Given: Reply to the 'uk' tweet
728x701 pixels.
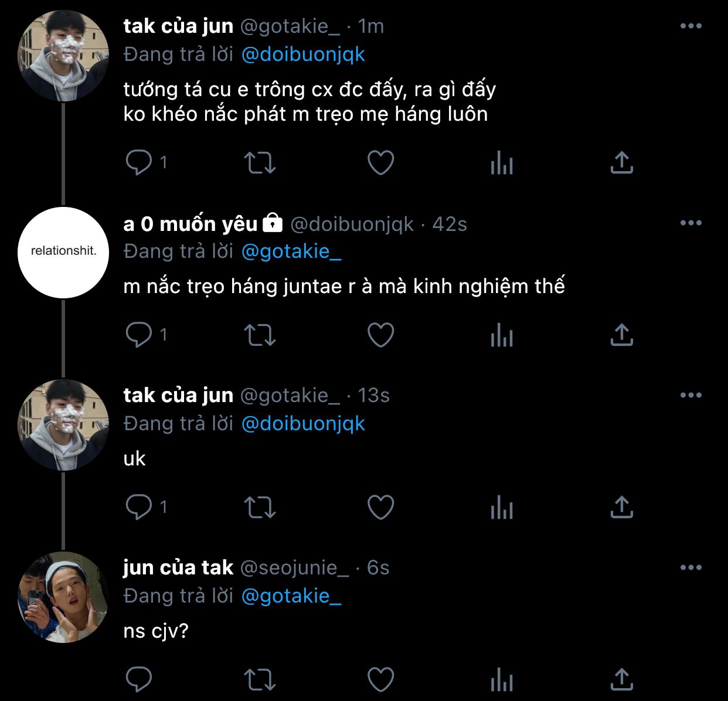Looking at the screenshot, I should pyautogui.click(x=139, y=507).
